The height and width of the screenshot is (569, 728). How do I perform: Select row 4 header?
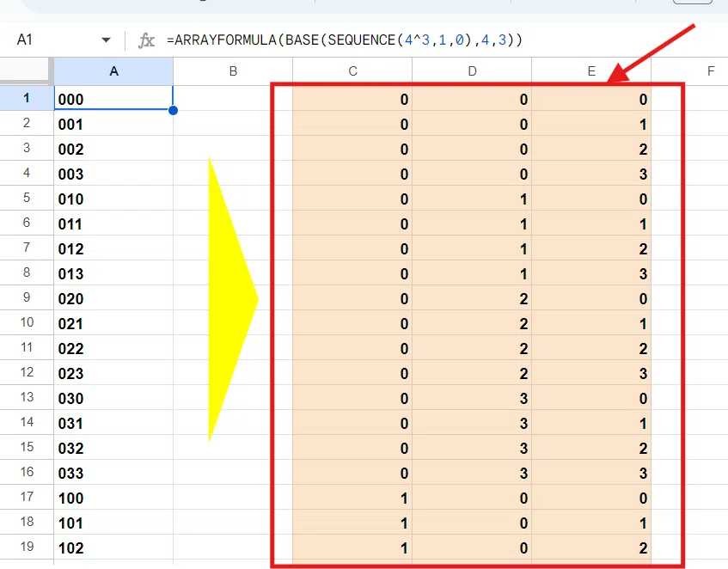[x=27, y=173]
